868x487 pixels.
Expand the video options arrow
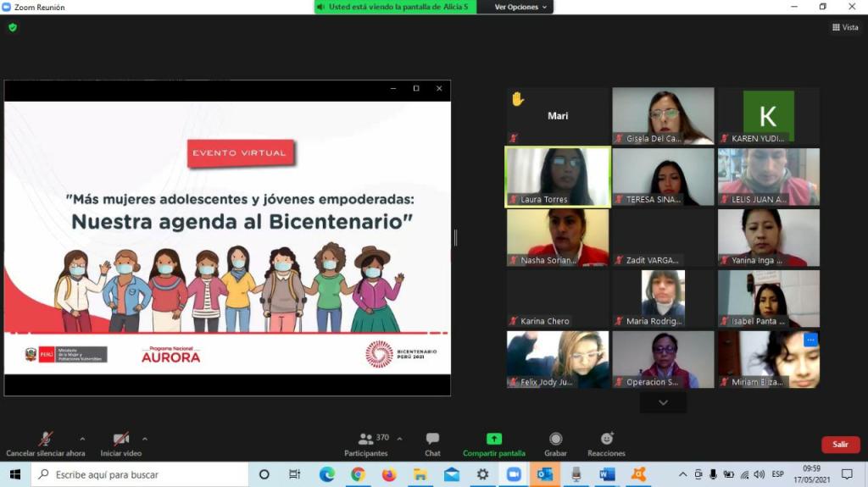pos(145,439)
